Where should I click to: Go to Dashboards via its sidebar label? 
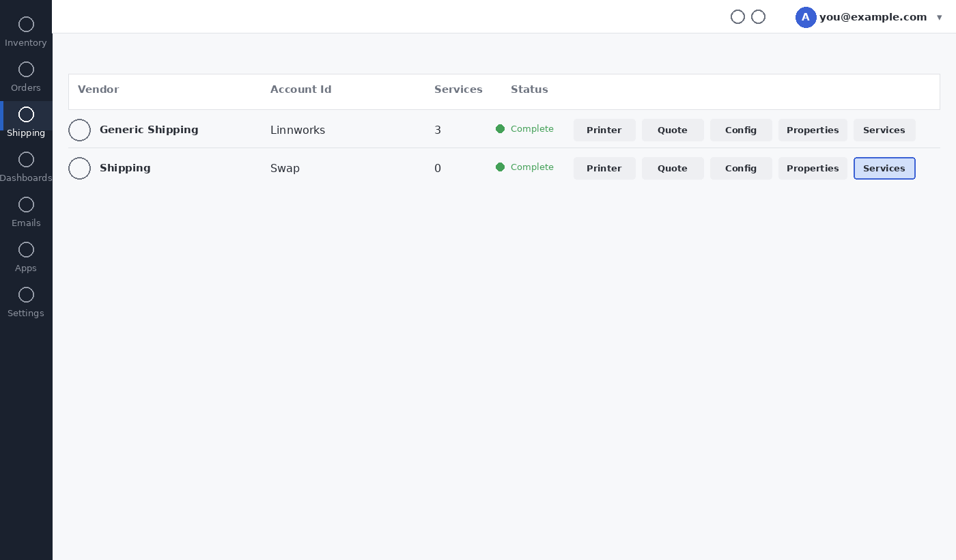(26, 178)
